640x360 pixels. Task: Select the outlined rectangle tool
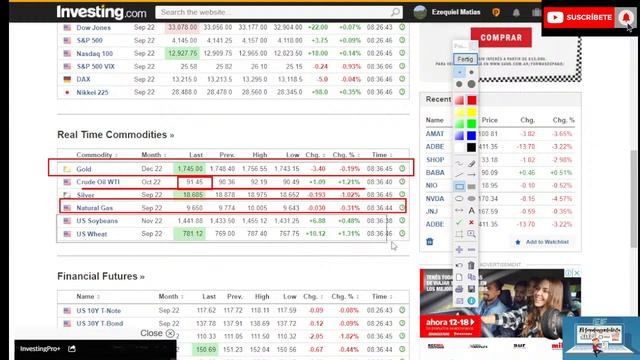[459, 187]
